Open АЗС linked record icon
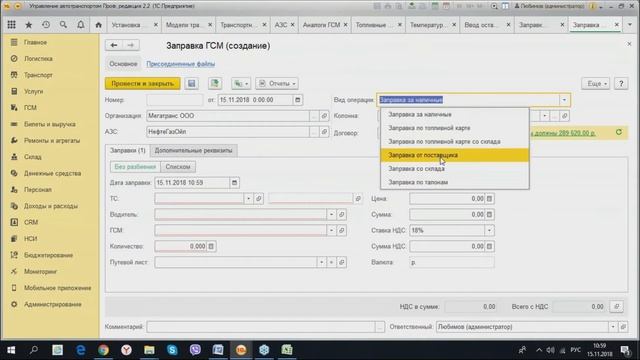Viewport: 640px width, 360px height. (324, 132)
